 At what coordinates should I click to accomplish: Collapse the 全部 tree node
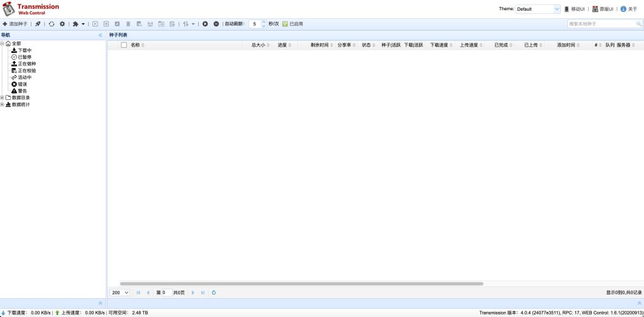pyautogui.click(x=2, y=43)
